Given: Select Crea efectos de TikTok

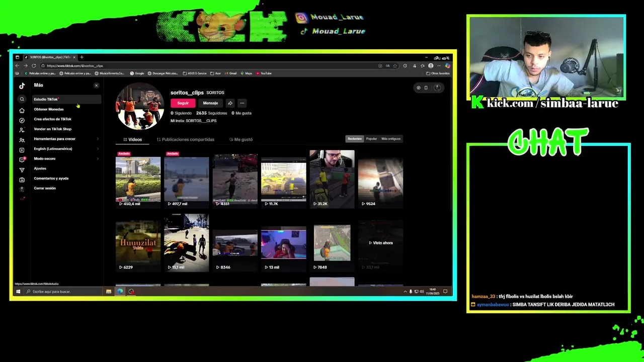Looking at the screenshot, I should tap(66, 119).
